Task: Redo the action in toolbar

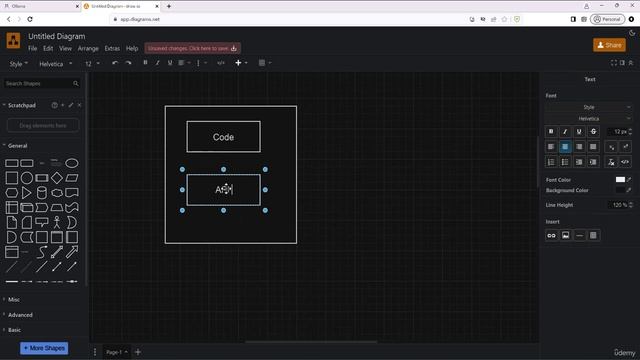Action: click(128, 63)
